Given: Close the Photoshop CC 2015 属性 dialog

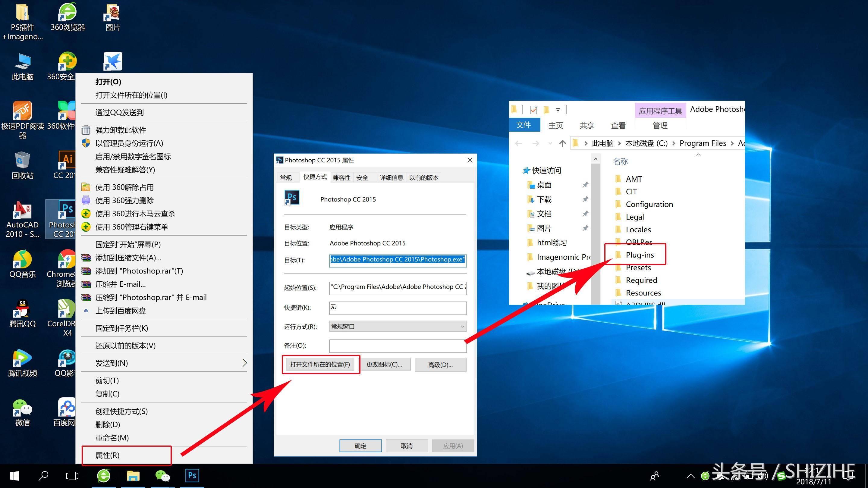Looking at the screenshot, I should (470, 160).
